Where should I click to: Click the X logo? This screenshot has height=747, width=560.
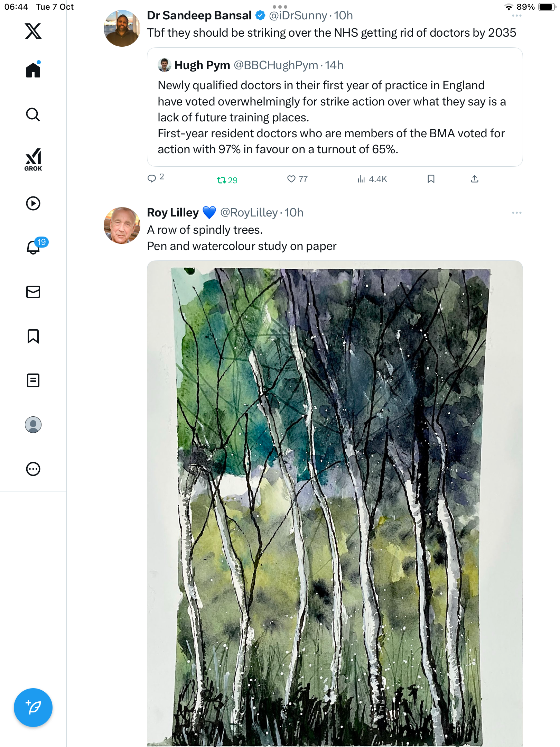(x=33, y=31)
